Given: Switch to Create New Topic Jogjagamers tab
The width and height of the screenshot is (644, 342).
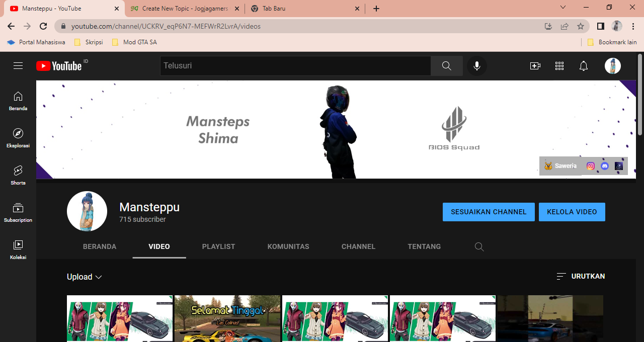Looking at the screenshot, I should tap(185, 9).
